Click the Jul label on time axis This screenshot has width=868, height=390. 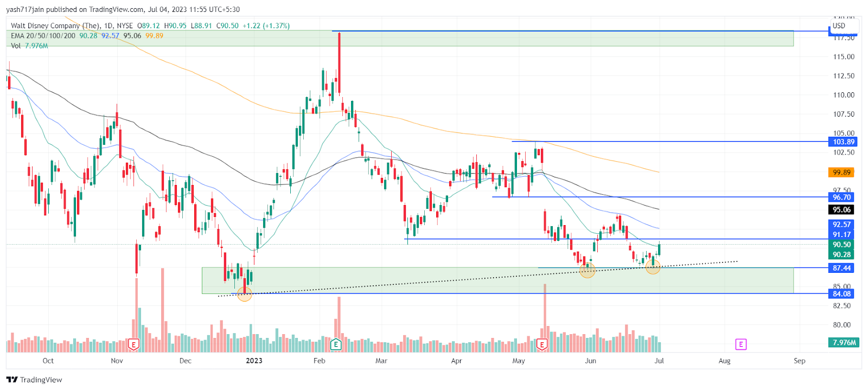659,361
